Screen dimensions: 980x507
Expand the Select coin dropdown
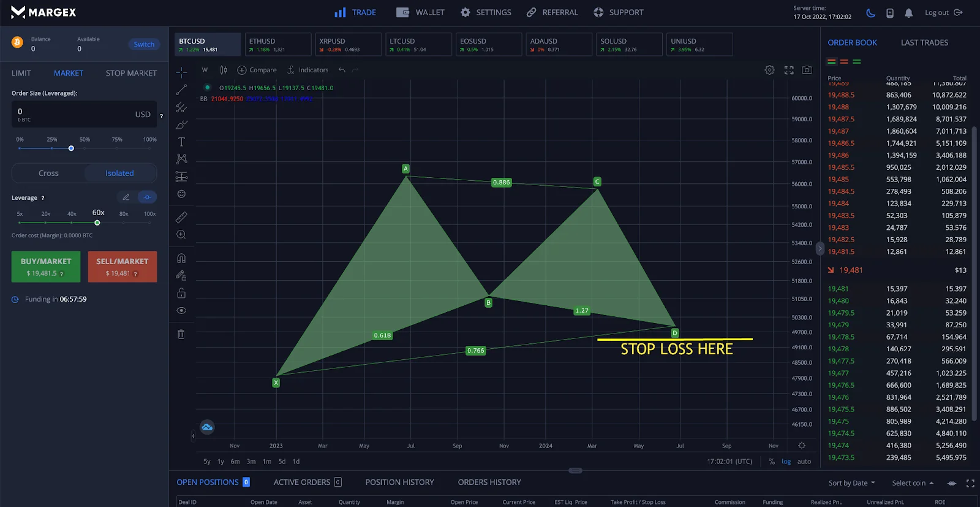point(913,483)
